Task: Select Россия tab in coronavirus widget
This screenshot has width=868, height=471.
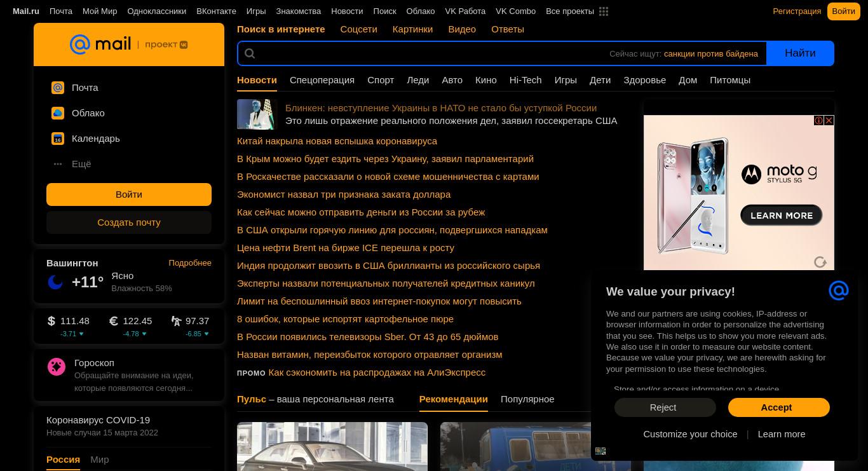Action: 63,460
